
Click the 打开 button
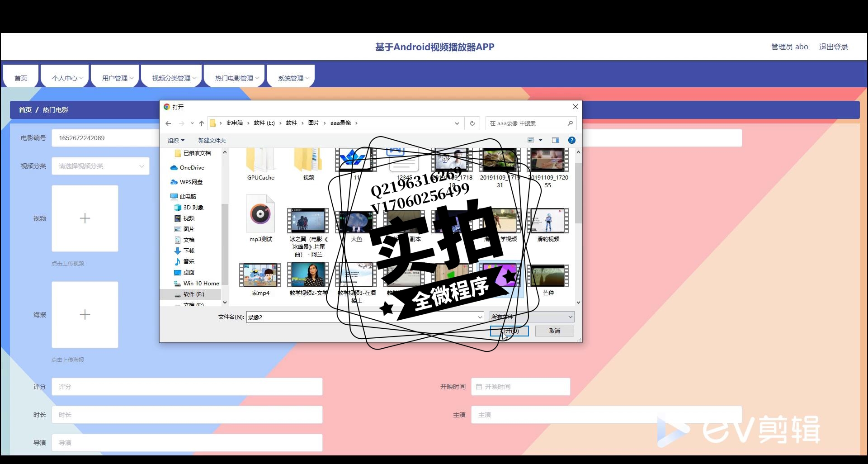[x=509, y=331]
